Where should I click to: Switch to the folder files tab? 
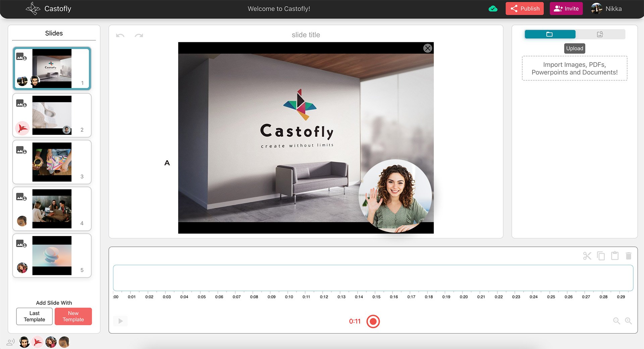550,34
